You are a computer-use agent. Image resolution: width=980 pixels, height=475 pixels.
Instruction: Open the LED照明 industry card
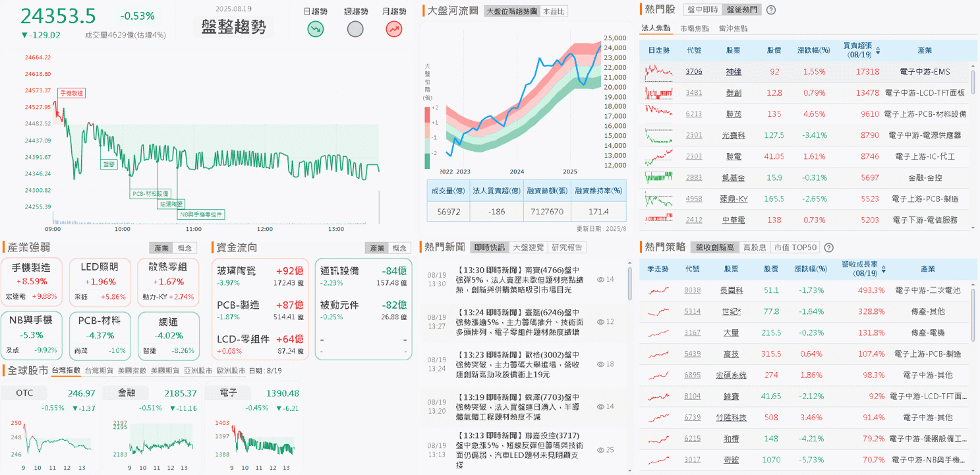coord(99,282)
